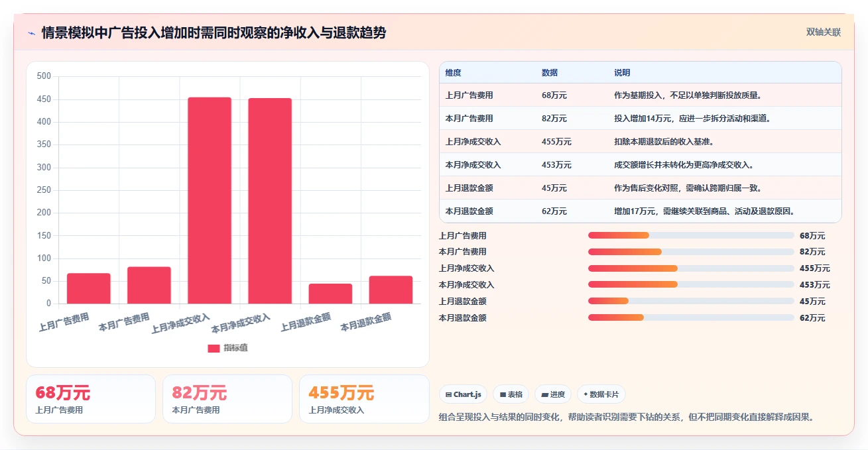Open the 68万元 上月广告费用 data card
Image resolution: width=868 pixels, height=450 pixels.
tap(91, 399)
